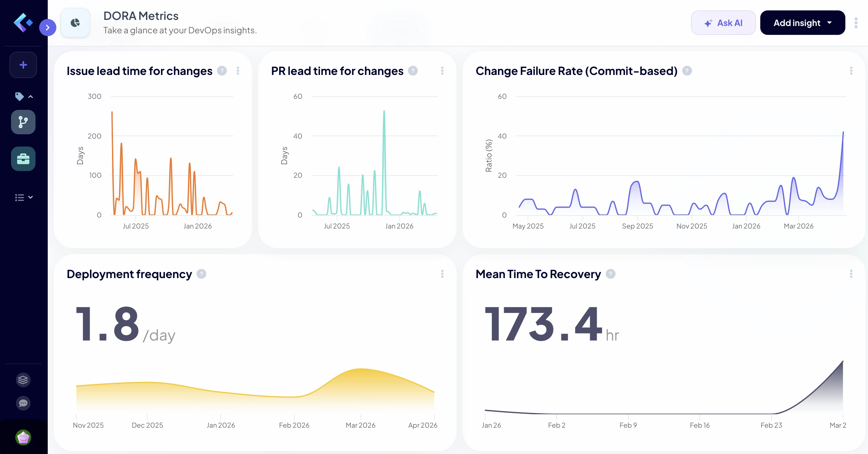Click the Nov 2025 label on Deployment chart
Screen dimensions: 868x454
click(x=88, y=425)
